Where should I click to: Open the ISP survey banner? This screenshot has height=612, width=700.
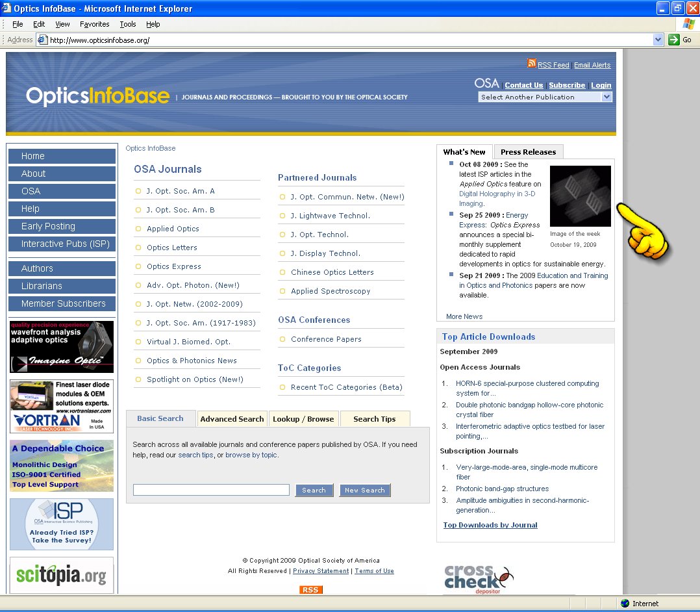pyautogui.click(x=62, y=524)
